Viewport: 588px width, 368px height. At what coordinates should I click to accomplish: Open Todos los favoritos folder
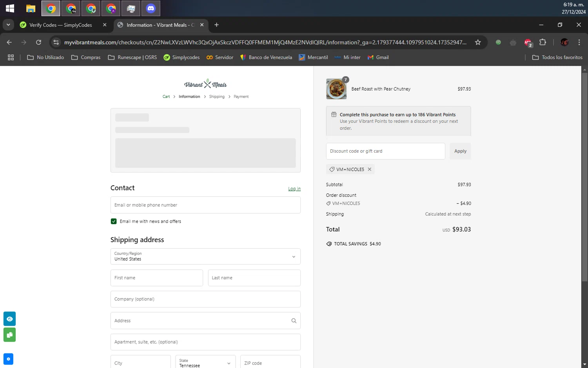[557, 57]
